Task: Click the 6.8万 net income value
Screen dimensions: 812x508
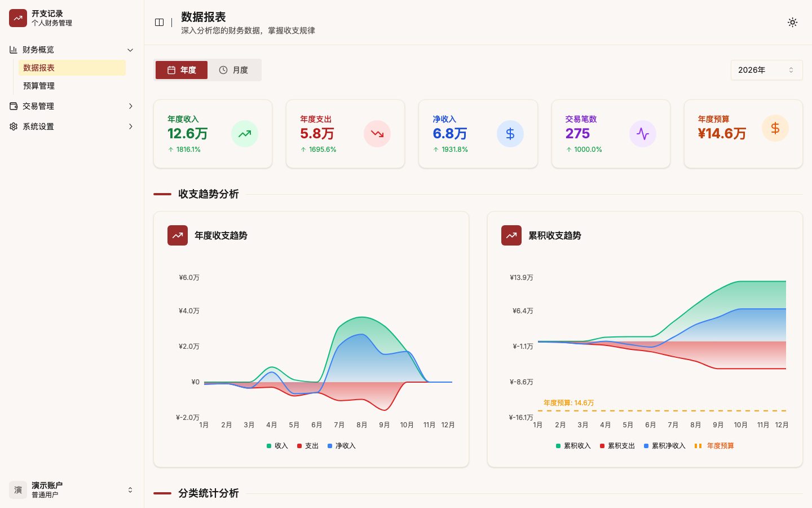Action: [450, 134]
